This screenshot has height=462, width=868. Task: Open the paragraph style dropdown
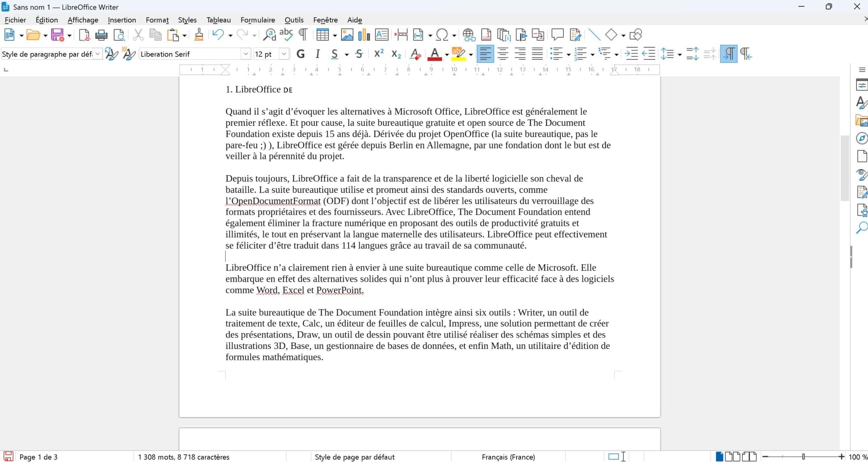coord(98,54)
